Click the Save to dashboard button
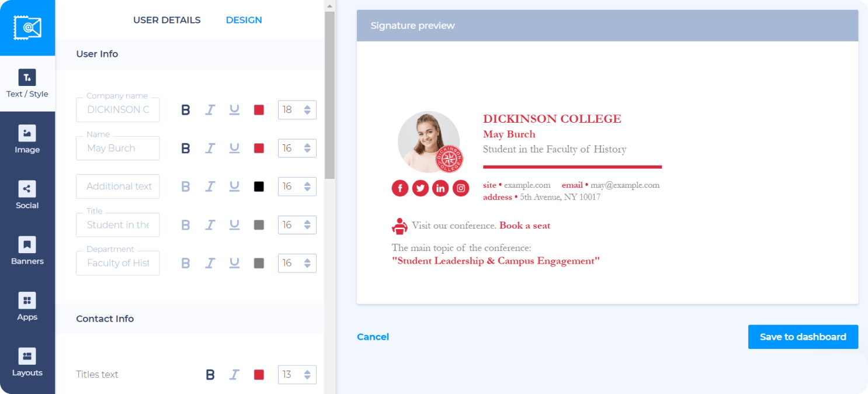Image resolution: width=868 pixels, height=394 pixels. point(803,337)
